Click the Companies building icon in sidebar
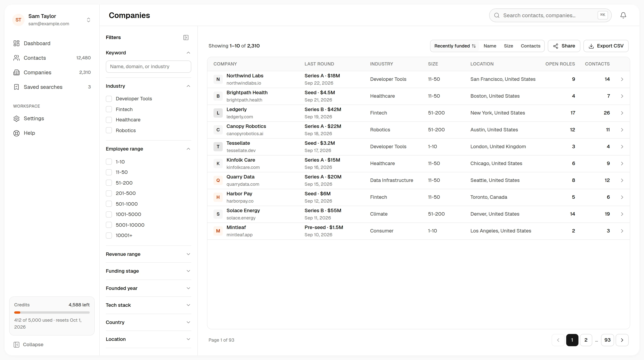The image size is (644, 360). 16,72
